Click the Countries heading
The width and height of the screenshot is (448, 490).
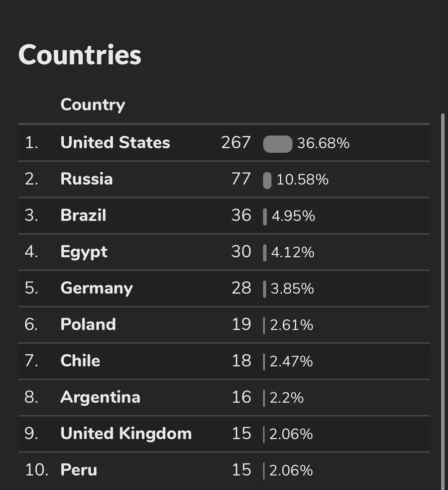[80, 55]
